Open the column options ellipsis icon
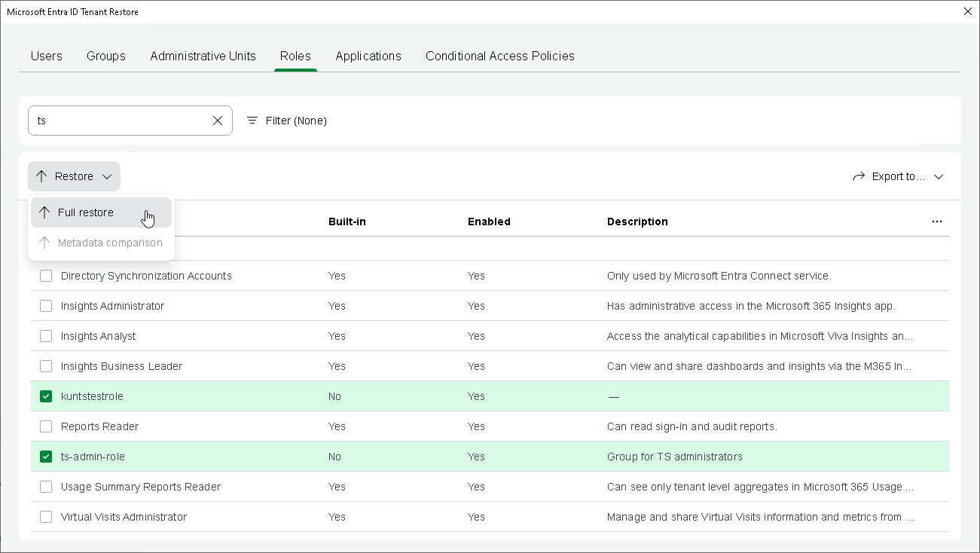This screenshot has width=980, height=553. 937,222
